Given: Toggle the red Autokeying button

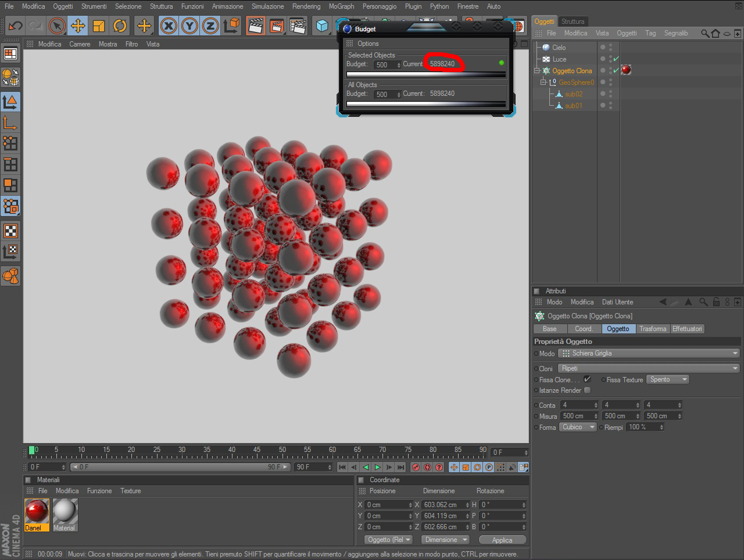Looking at the screenshot, I should click(427, 467).
